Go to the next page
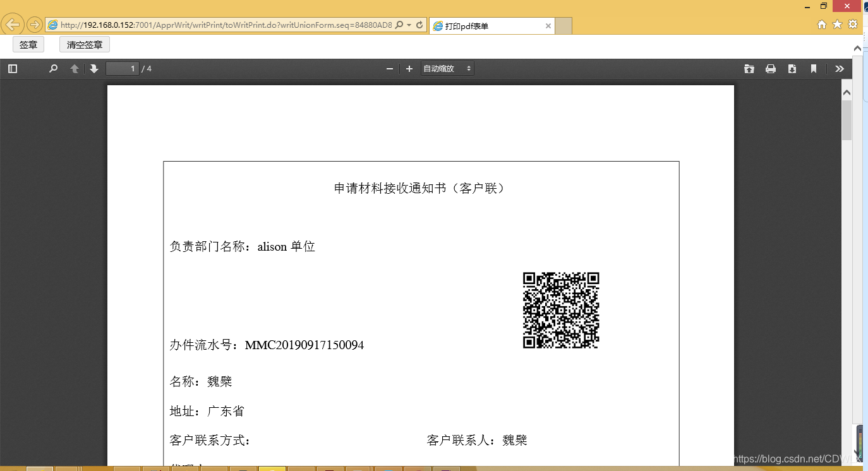 click(x=93, y=68)
